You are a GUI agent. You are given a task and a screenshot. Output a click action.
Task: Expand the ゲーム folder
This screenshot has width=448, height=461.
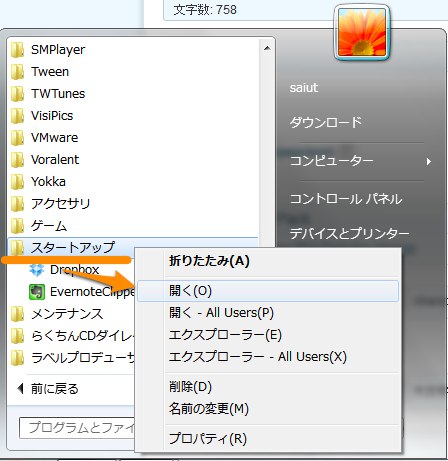click(x=49, y=226)
